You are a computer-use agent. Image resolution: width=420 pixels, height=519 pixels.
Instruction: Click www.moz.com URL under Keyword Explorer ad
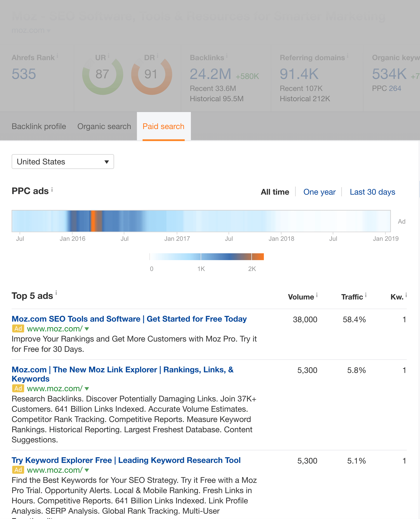point(55,470)
